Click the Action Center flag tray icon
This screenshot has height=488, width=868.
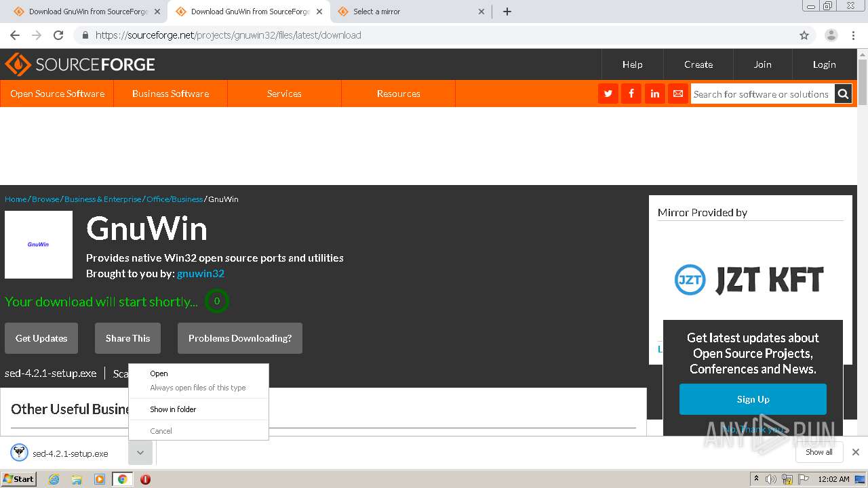pyautogui.click(x=804, y=479)
